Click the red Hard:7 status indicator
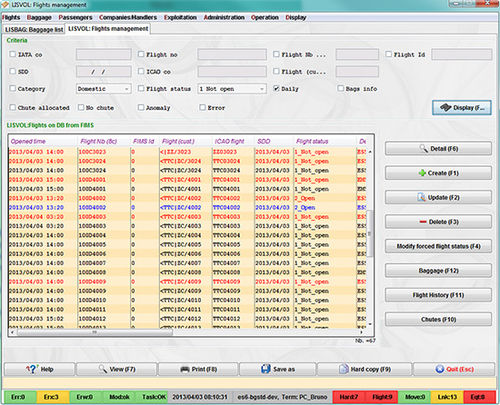 click(x=349, y=397)
